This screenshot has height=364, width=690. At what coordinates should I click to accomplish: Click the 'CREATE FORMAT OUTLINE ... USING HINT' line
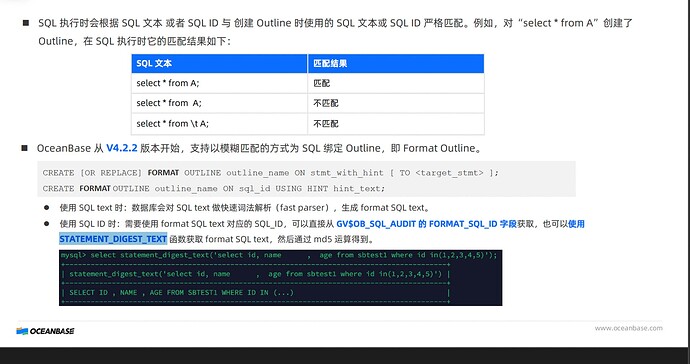(213, 188)
